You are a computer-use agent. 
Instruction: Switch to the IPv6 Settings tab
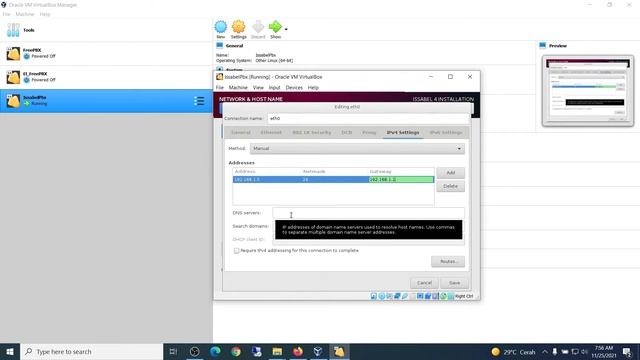tap(446, 132)
